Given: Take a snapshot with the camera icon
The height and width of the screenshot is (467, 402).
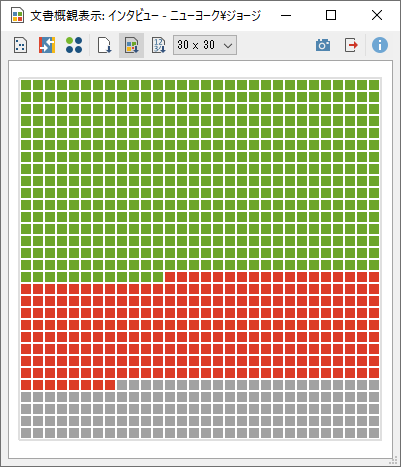Looking at the screenshot, I should [x=323, y=45].
